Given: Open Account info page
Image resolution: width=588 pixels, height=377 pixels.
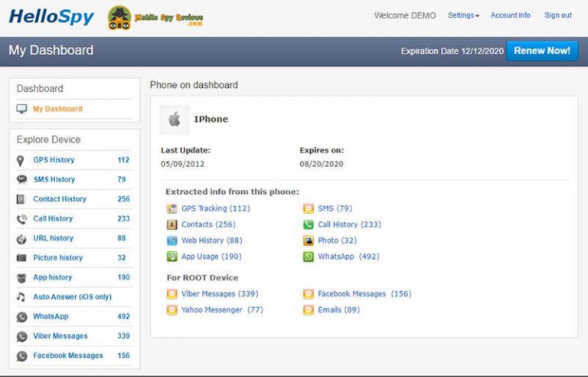Looking at the screenshot, I should (511, 15).
